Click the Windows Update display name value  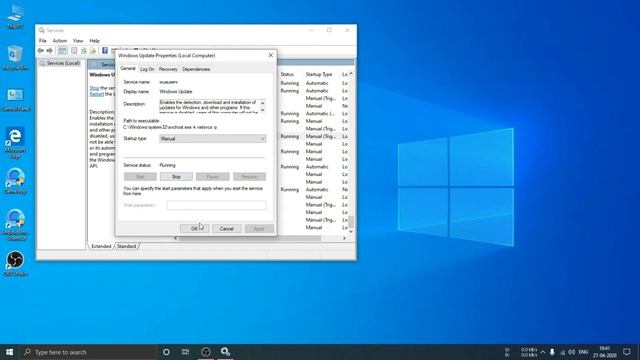176,92
